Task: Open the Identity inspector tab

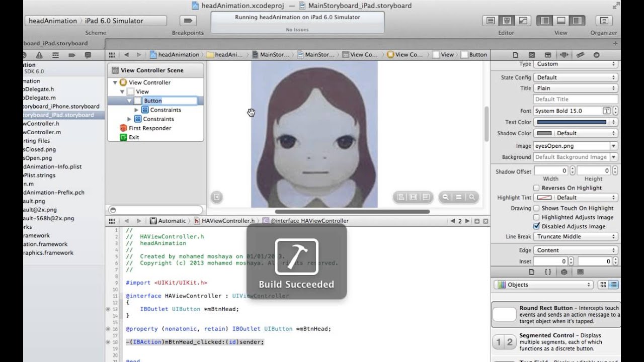Action: click(x=548, y=55)
